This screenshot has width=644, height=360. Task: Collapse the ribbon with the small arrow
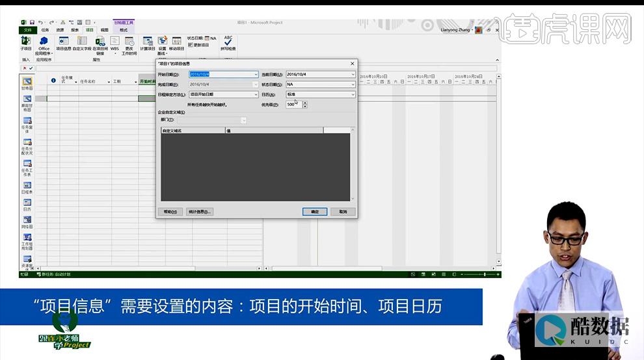498,60
